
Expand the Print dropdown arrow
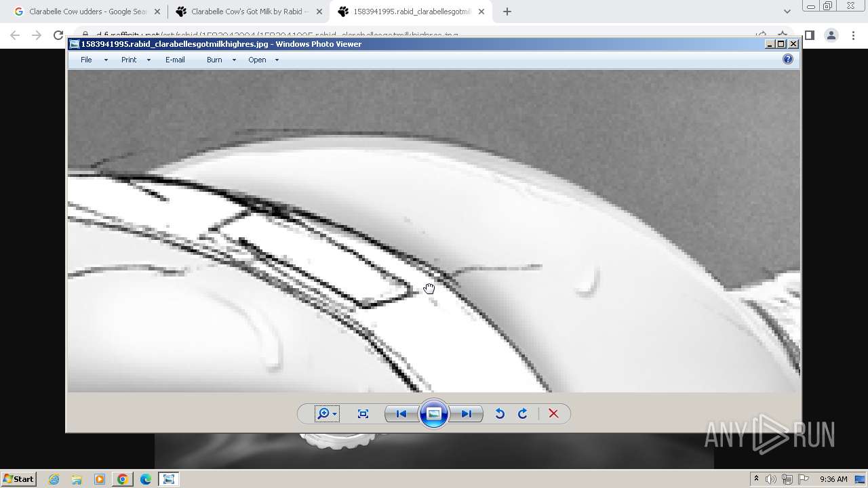[149, 60]
